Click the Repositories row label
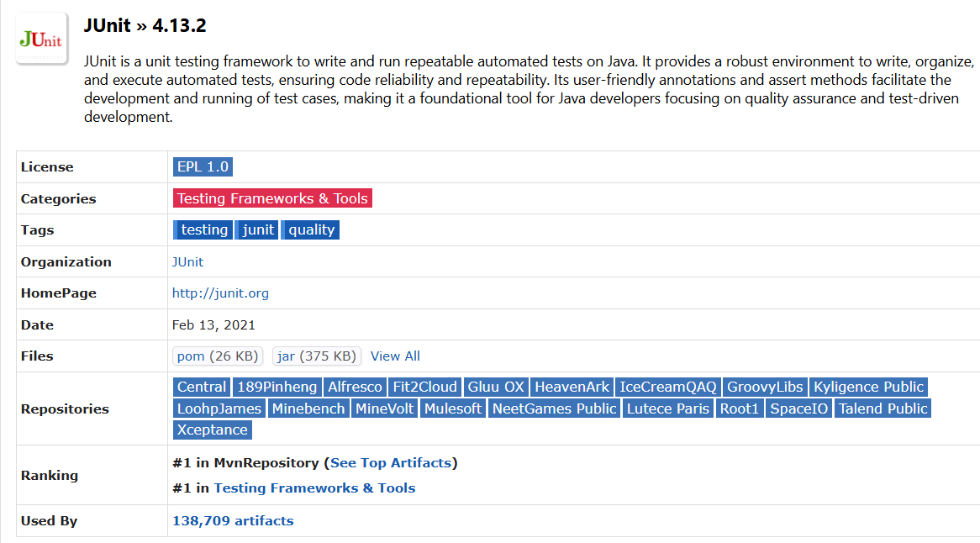 click(x=65, y=409)
